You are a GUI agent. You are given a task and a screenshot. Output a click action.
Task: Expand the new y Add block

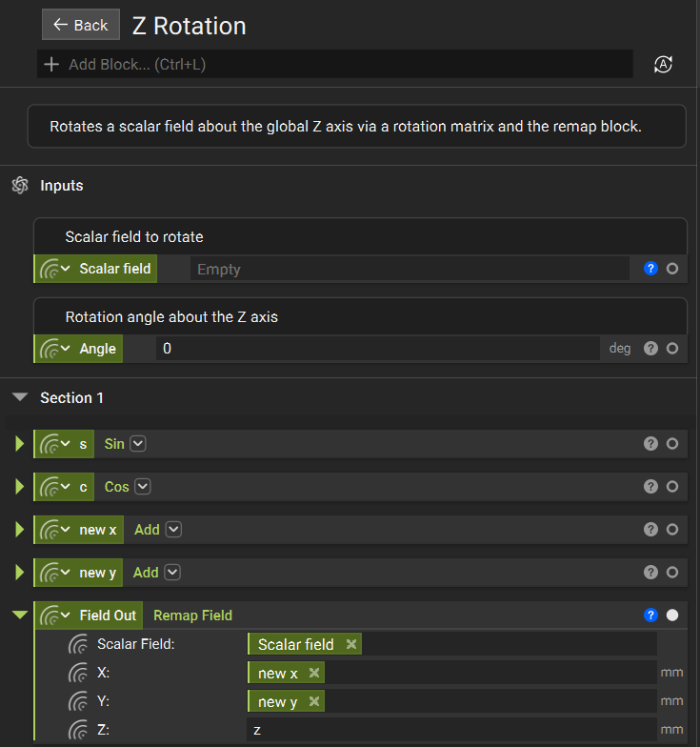[x=19, y=573]
